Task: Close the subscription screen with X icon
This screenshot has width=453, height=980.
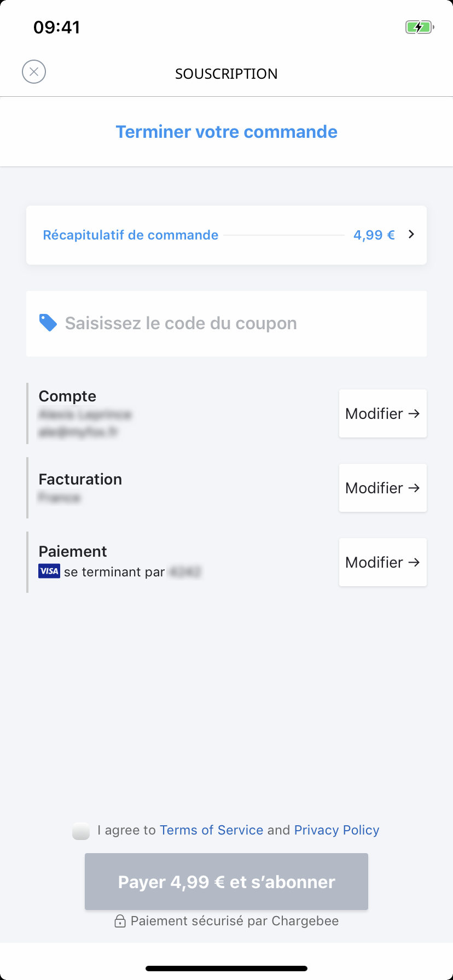Action: pyautogui.click(x=34, y=72)
